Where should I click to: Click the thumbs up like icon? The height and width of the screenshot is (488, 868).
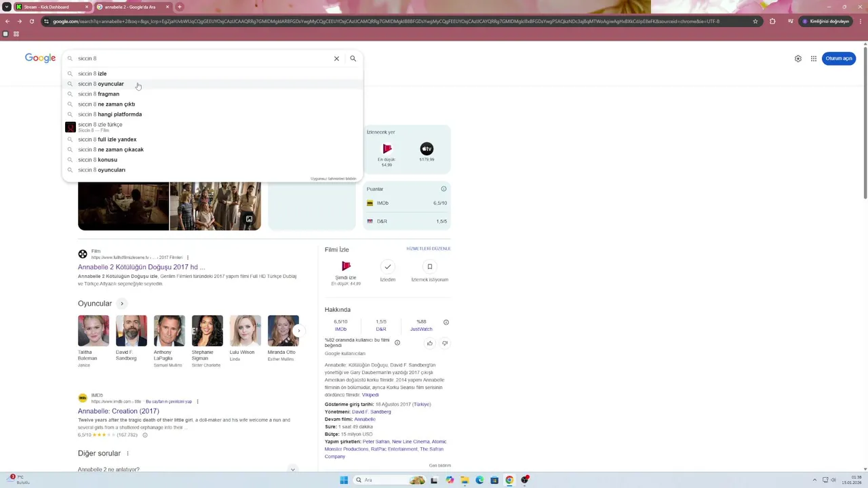(x=430, y=343)
